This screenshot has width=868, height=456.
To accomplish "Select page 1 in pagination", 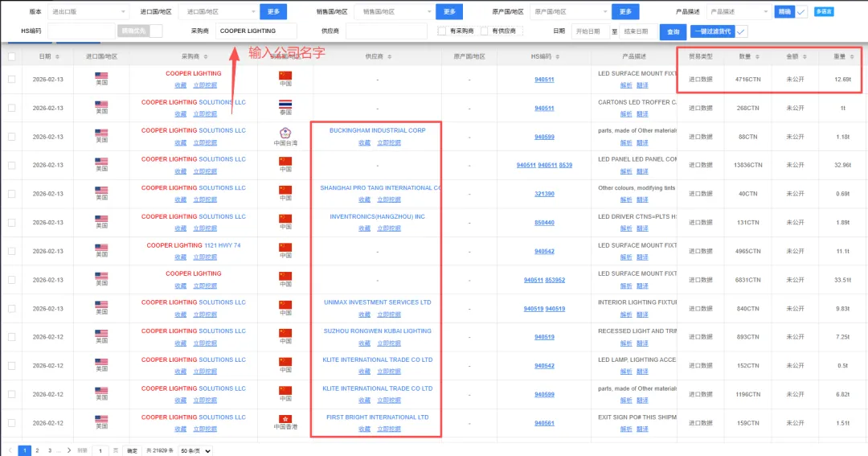I will [x=24, y=450].
